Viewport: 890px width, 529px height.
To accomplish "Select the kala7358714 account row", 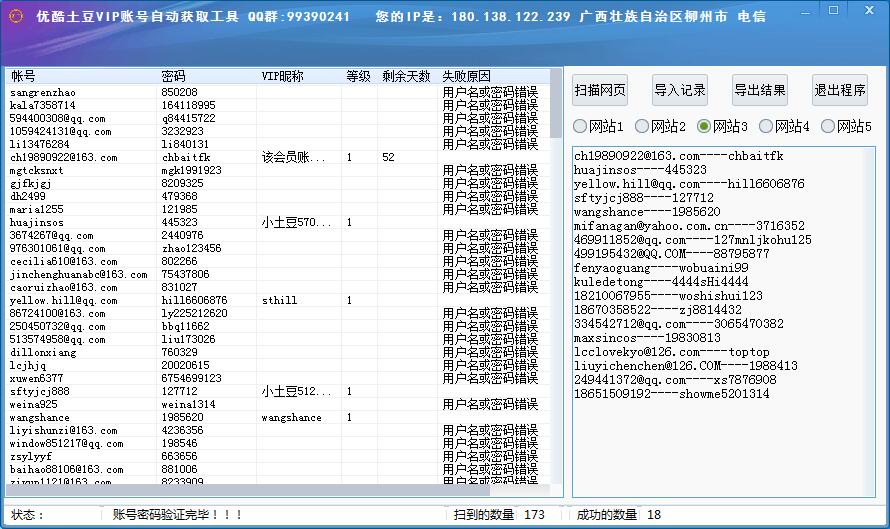I will pos(278,105).
